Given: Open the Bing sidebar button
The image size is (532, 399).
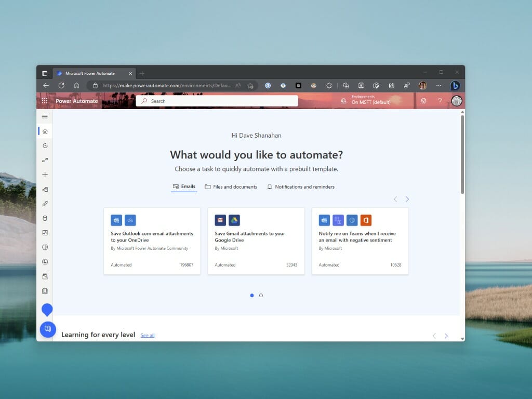Looking at the screenshot, I should click(455, 86).
